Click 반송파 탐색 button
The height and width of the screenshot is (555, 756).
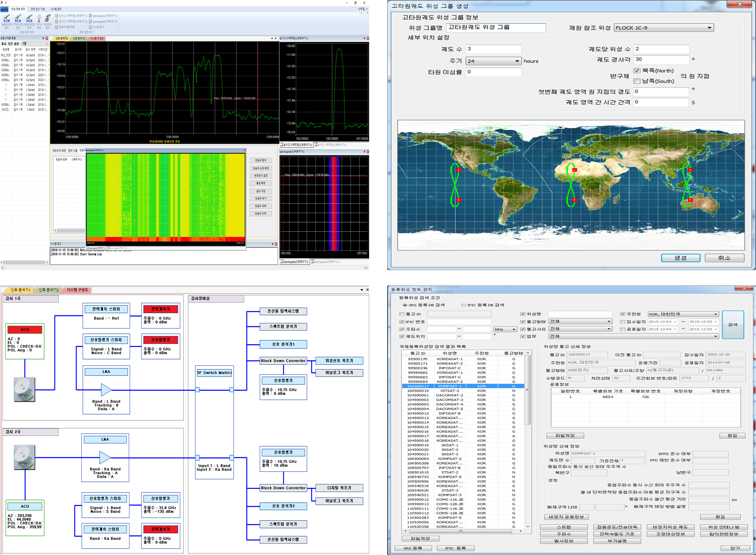click(261, 160)
